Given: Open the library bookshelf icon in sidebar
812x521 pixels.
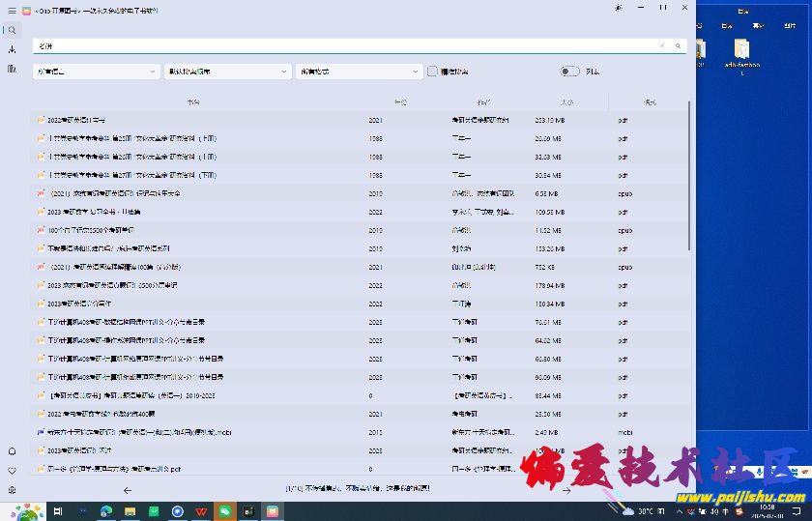Looking at the screenshot, I should [12, 69].
